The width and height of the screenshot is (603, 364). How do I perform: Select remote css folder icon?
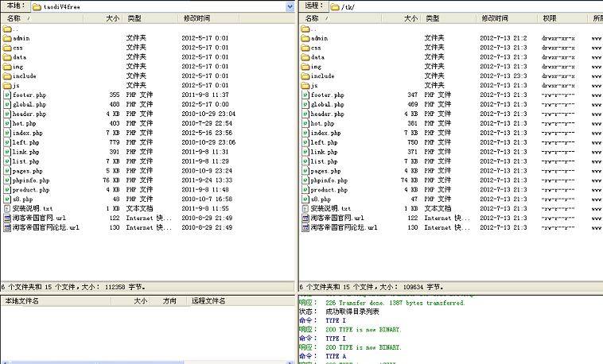305,48
